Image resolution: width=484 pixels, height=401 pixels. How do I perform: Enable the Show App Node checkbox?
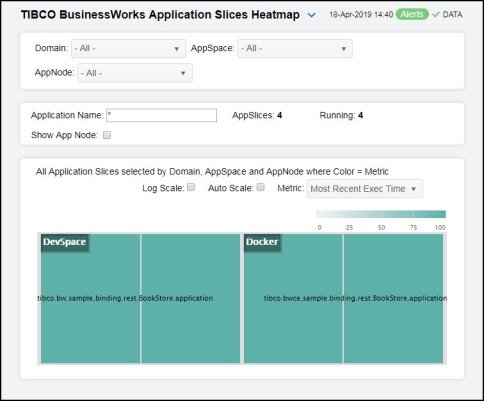[x=107, y=135]
